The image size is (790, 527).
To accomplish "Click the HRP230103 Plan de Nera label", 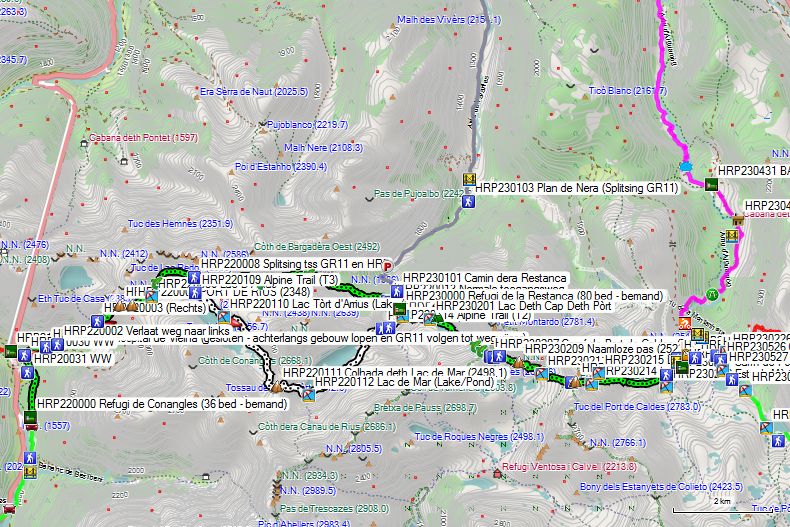I will 577,188.
